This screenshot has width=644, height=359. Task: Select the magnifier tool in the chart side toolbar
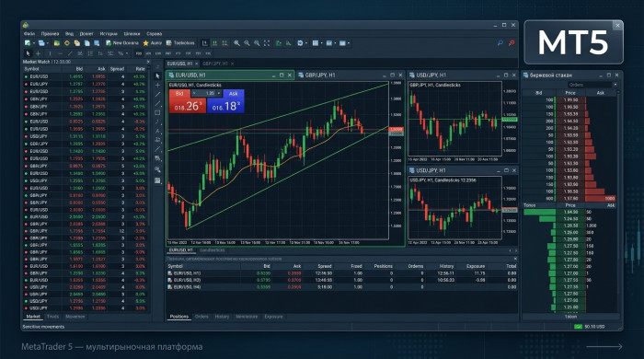point(157,169)
